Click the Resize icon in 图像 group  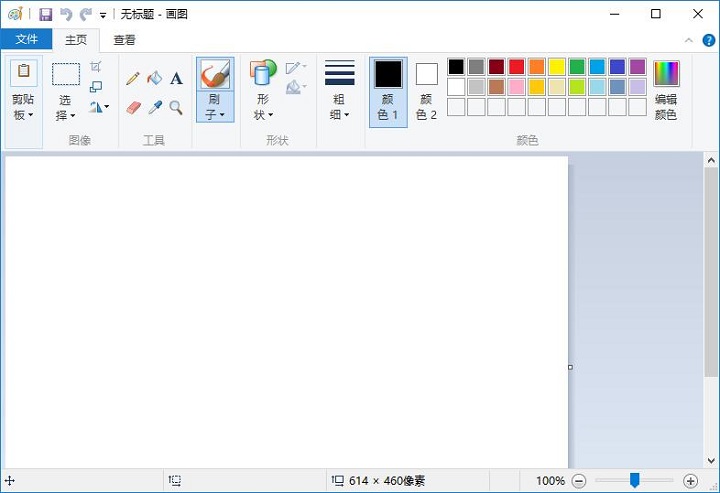pos(96,86)
